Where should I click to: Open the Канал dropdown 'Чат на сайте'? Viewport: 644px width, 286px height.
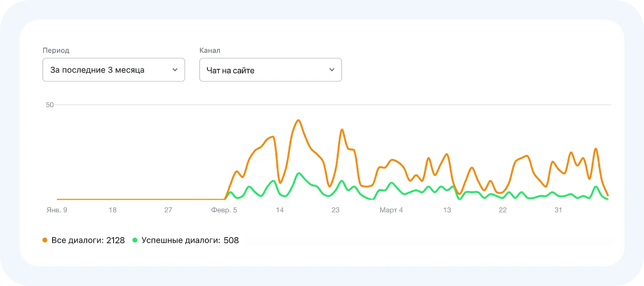pos(270,70)
